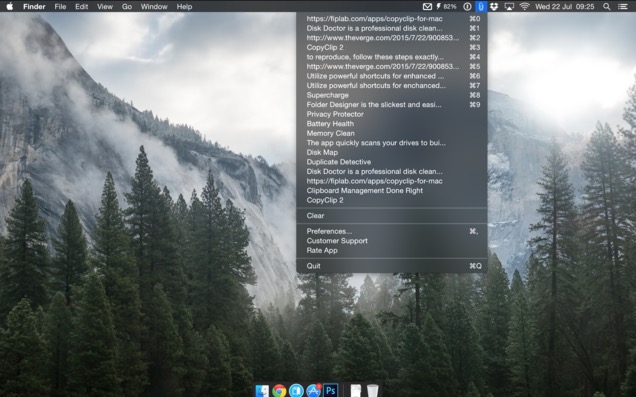
Task: Choose the CopyClip 2 clip marked ⌘3
Action: click(x=392, y=47)
